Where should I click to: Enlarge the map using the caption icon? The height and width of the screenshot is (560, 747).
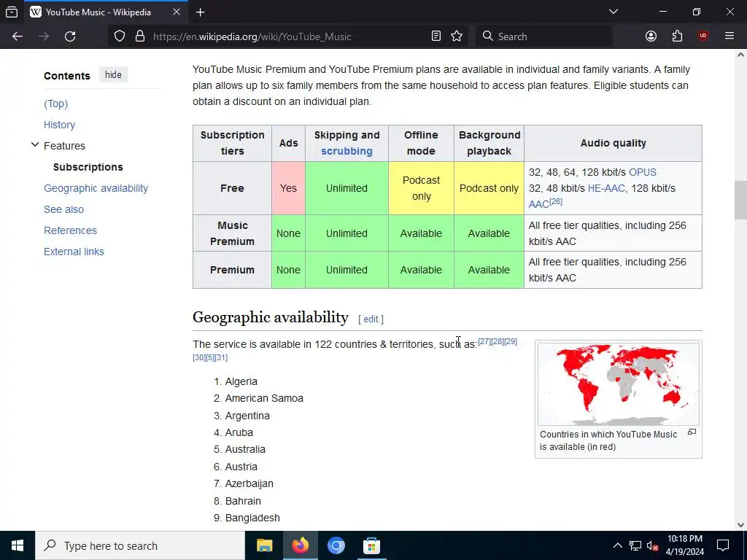click(692, 432)
